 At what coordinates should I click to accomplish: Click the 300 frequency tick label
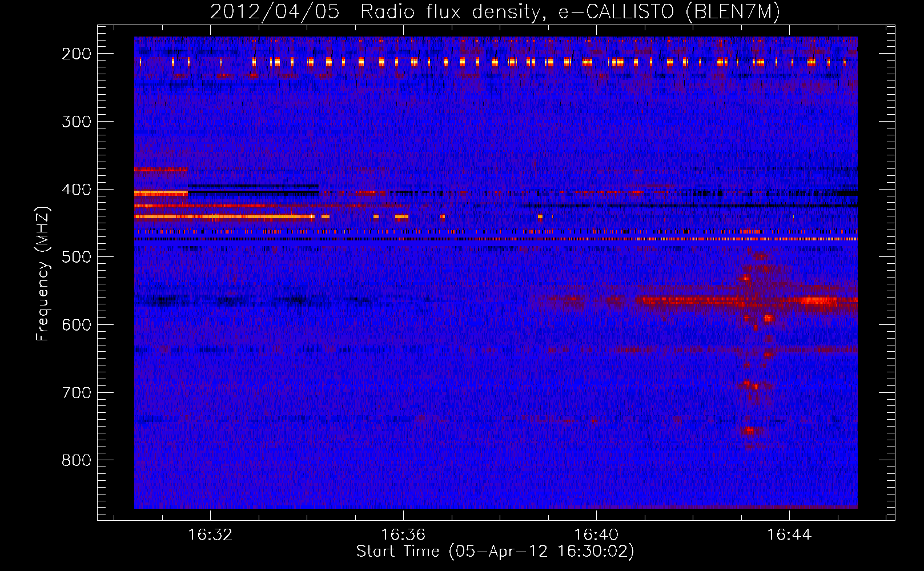(x=77, y=122)
